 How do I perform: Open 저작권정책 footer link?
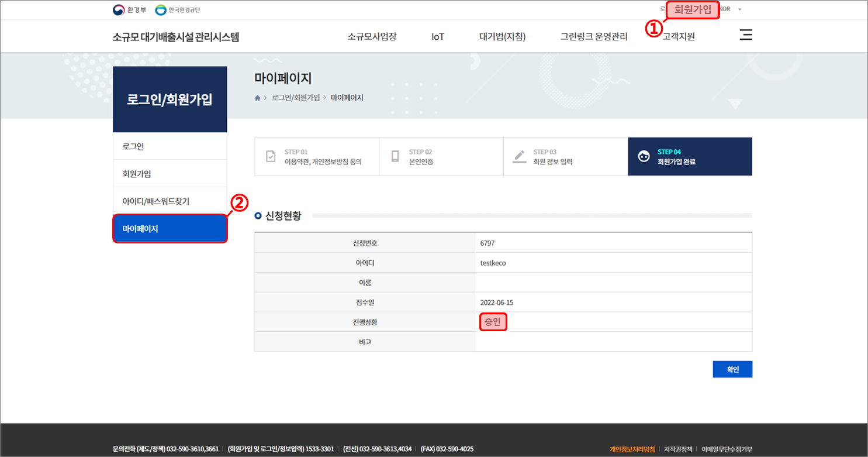coord(678,449)
